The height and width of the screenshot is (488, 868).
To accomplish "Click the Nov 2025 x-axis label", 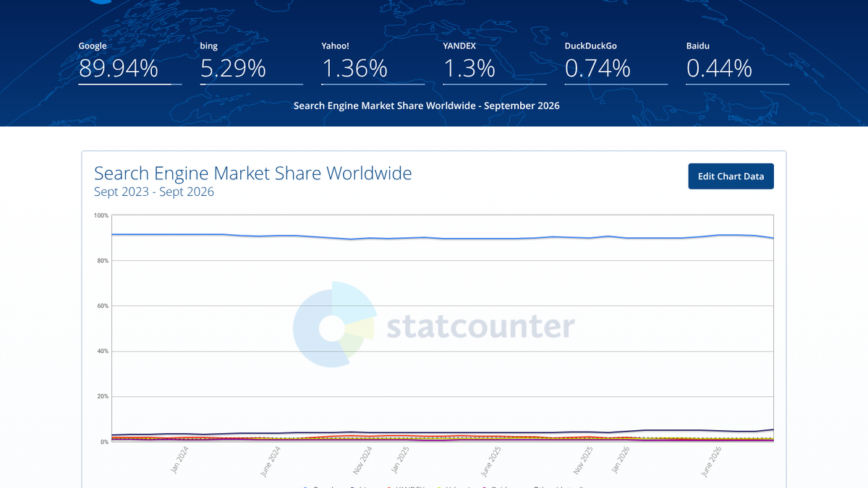I will coord(583,460).
